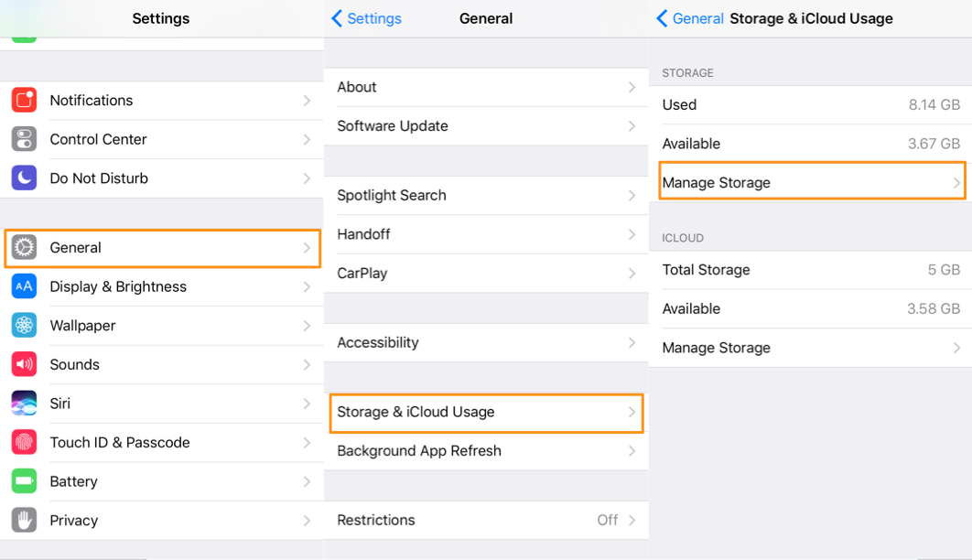Viewport: 972px width, 560px height.
Task: Click chevron on iCloud Manage Storage
Action: [956, 349]
